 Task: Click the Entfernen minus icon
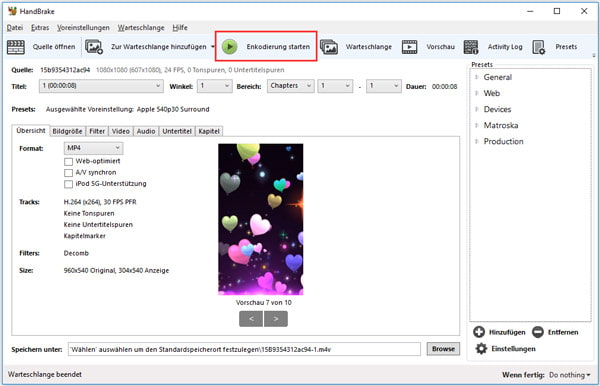click(538, 332)
